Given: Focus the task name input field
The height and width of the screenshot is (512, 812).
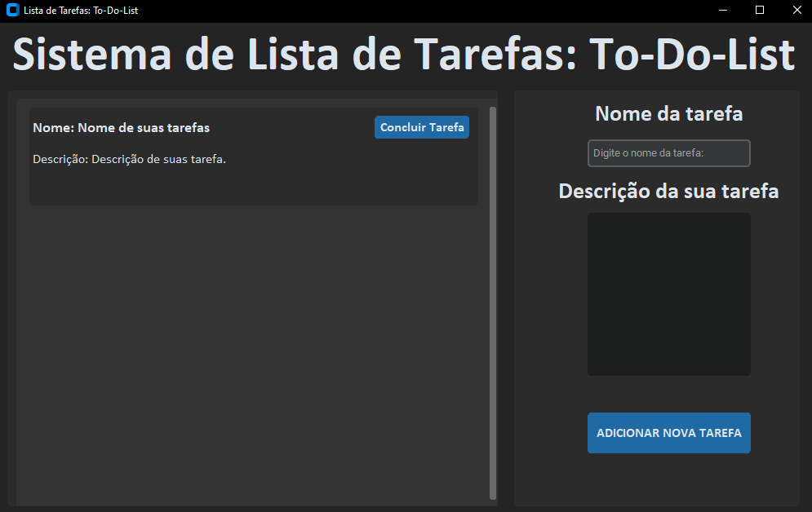Looking at the screenshot, I should tap(668, 153).
